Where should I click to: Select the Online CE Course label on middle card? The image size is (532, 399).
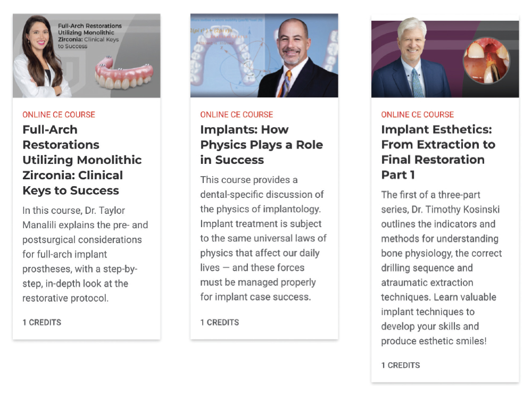point(237,115)
